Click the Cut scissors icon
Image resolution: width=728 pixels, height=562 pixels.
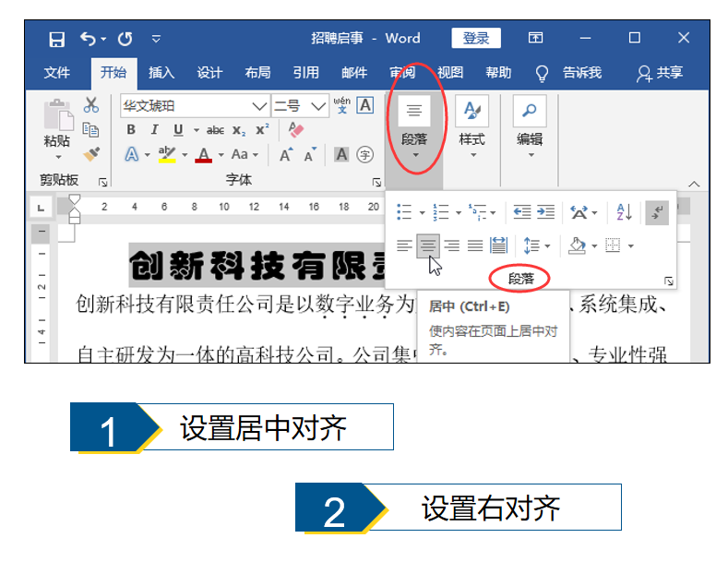91,105
